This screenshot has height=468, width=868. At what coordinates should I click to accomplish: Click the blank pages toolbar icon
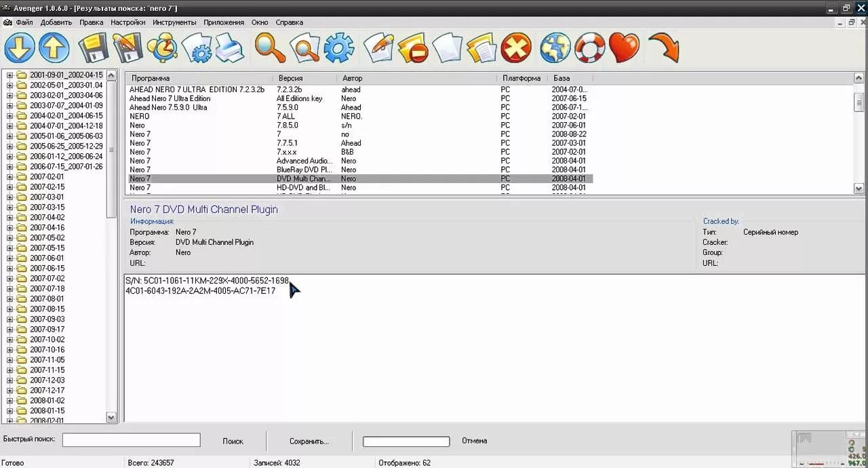(x=448, y=48)
